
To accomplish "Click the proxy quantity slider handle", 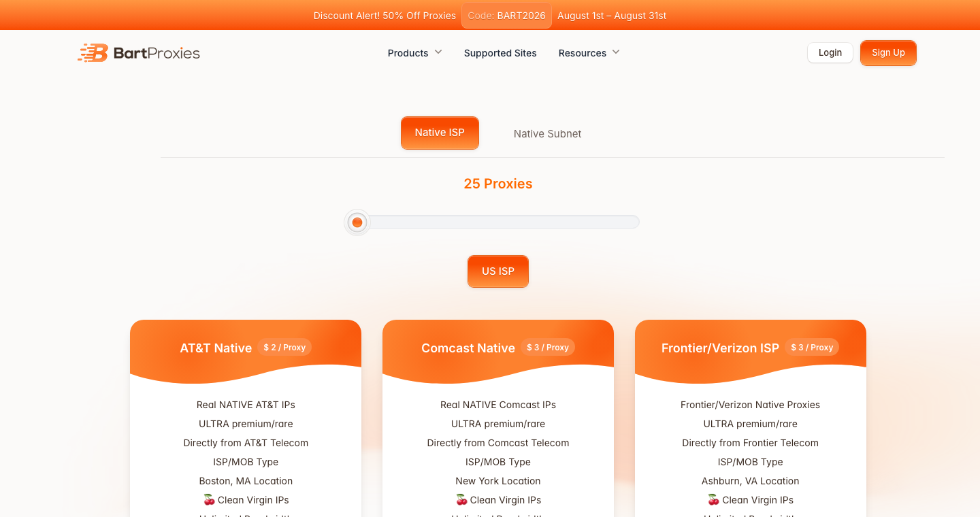I will point(357,222).
